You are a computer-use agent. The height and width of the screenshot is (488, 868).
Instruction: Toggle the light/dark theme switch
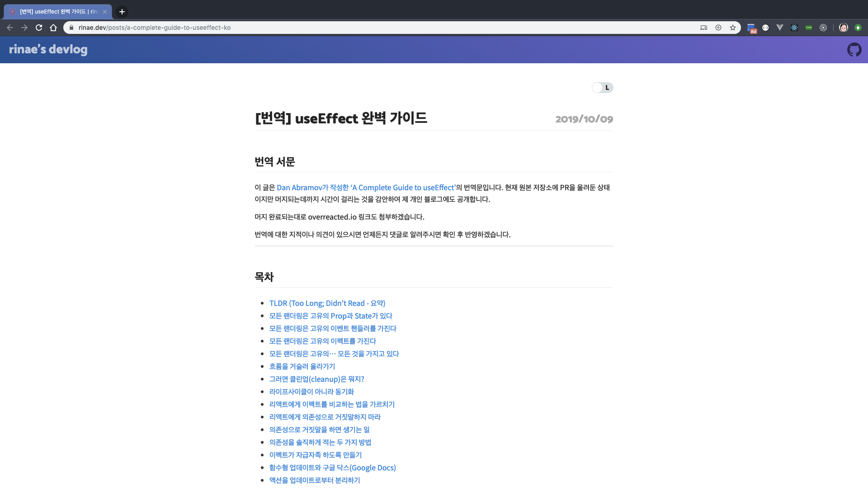(x=602, y=88)
